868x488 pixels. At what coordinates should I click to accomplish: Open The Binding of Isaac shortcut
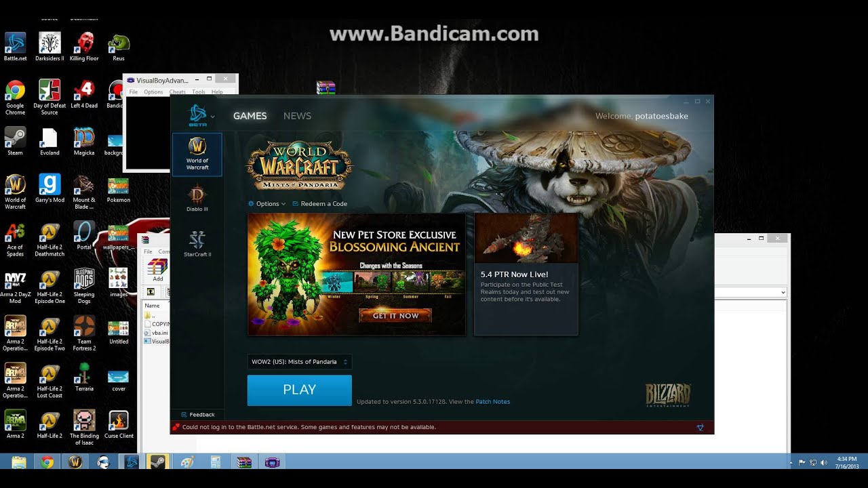click(84, 428)
